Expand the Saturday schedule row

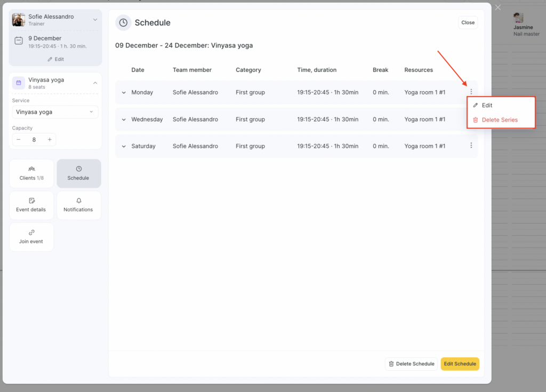(x=124, y=146)
